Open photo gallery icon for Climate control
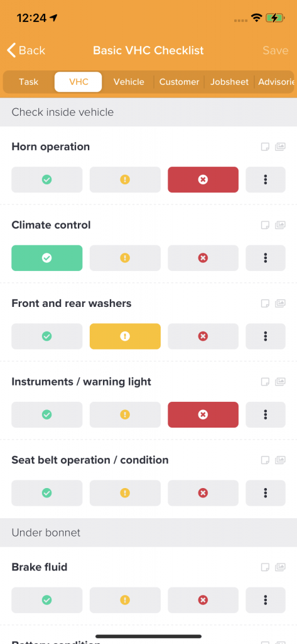This screenshot has width=297, height=644. 280,225
